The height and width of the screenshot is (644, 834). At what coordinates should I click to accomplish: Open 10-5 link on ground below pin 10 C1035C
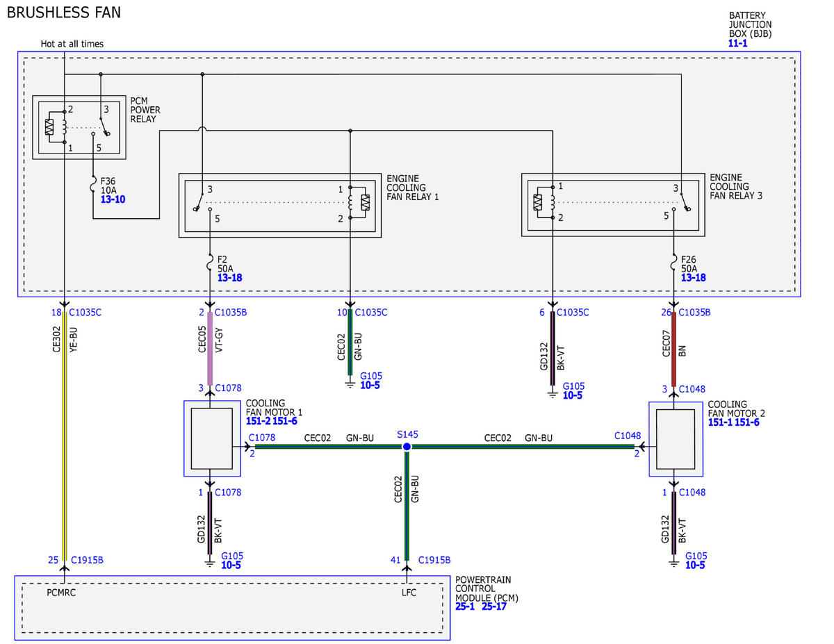click(x=370, y=385)
